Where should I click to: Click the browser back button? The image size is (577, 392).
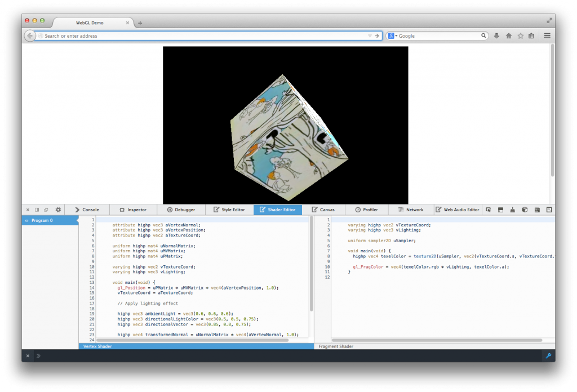click(30, 35)
